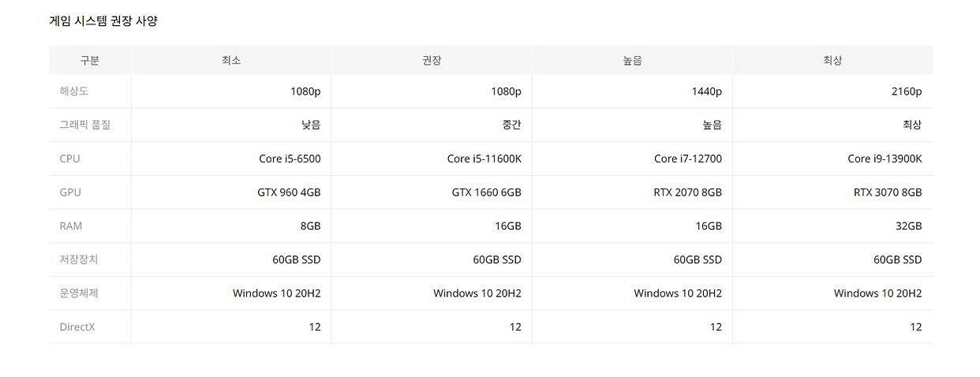Image resolution: width=980 pixels, height=377 pixels.
Task: Click the GPU row label
Action: [70, 192]
